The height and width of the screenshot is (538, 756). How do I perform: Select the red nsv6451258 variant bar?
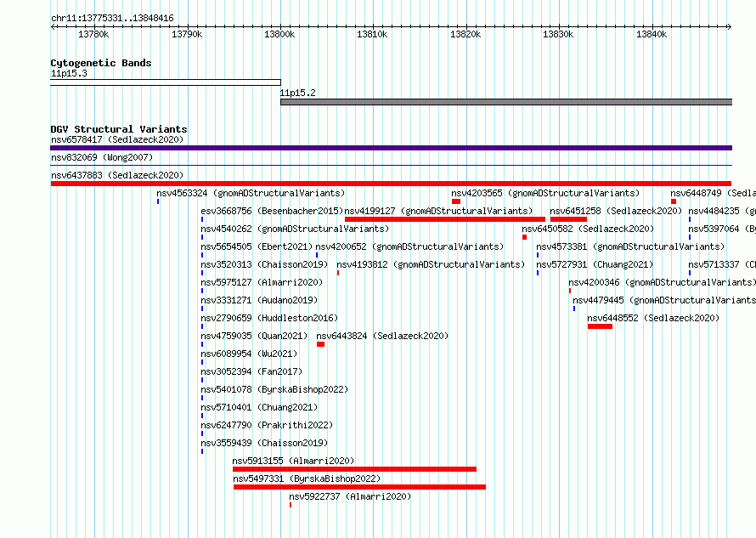pos(568,219)
